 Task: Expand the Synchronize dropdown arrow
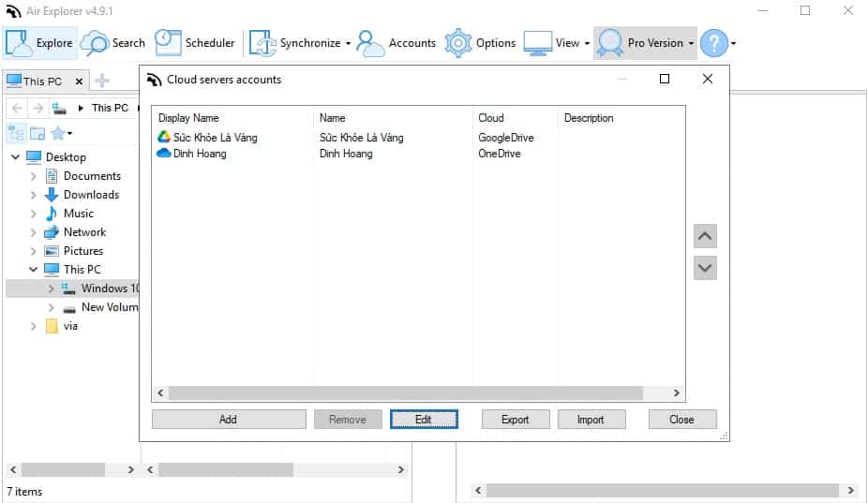[348, 43]
